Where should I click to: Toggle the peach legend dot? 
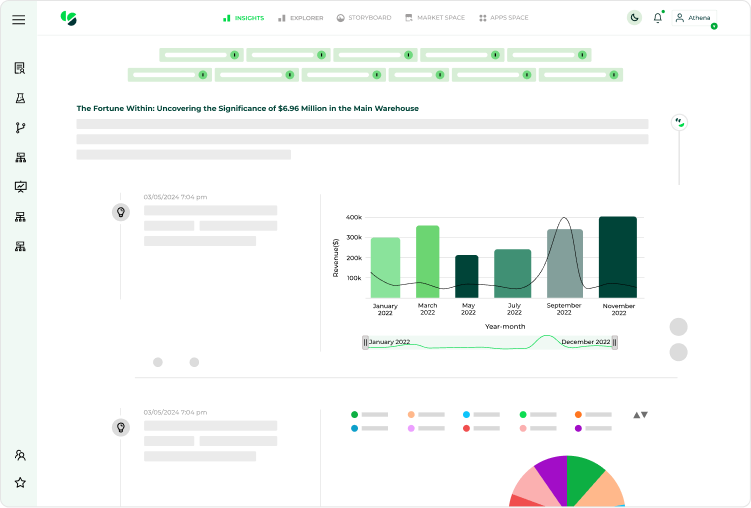coord(411,415)
